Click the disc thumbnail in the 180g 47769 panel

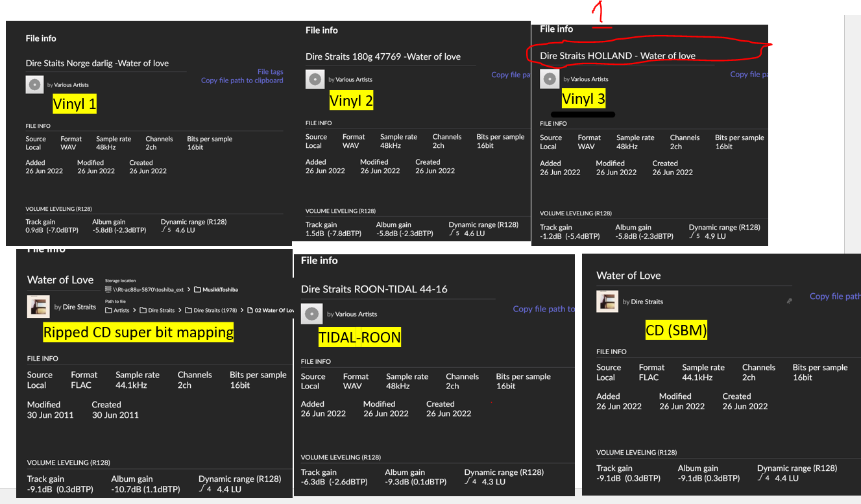[x=315, y=79]
